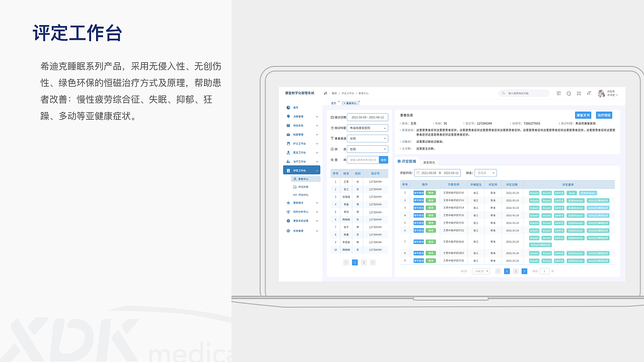Image resolution: width=644 pixels, height=362 pixels.
Task: Open the 患者来源 dropdown showing 住院
Action: coord(367,139)
